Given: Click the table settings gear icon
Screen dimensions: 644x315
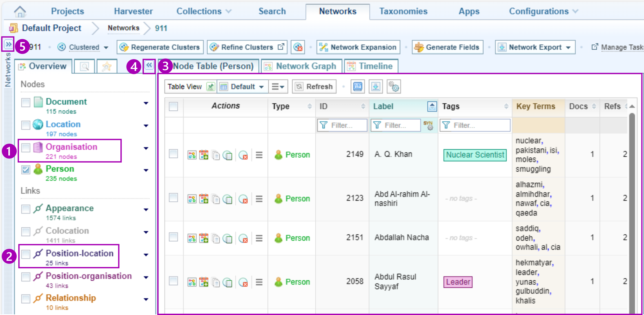Looking at the screenshot, I should pos(394,87).
